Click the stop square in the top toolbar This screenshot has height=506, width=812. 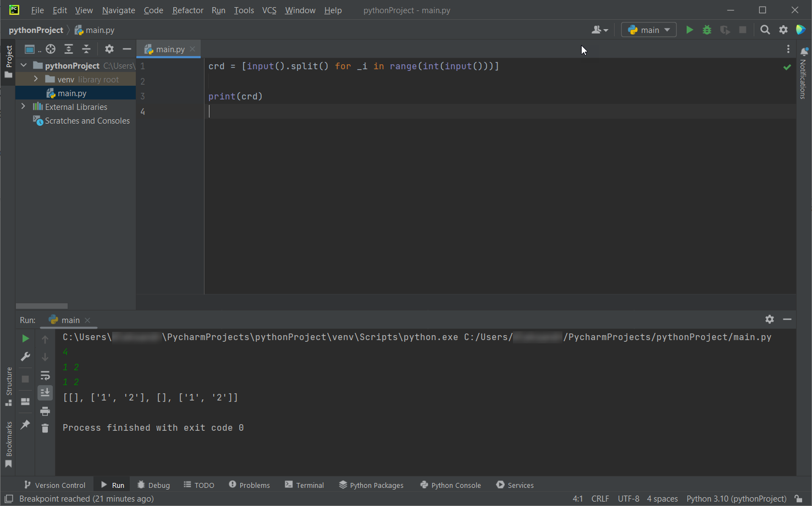[743, 30]
